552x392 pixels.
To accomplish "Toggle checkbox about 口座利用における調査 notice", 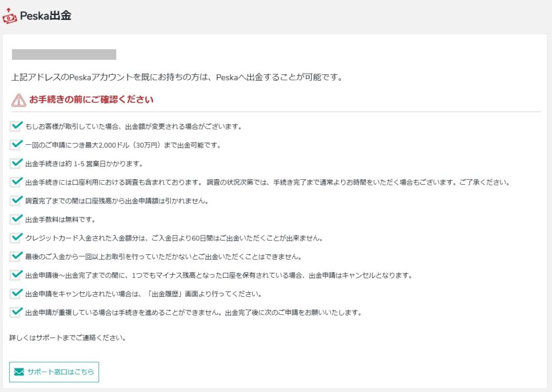I will click(x=16, y=182).
